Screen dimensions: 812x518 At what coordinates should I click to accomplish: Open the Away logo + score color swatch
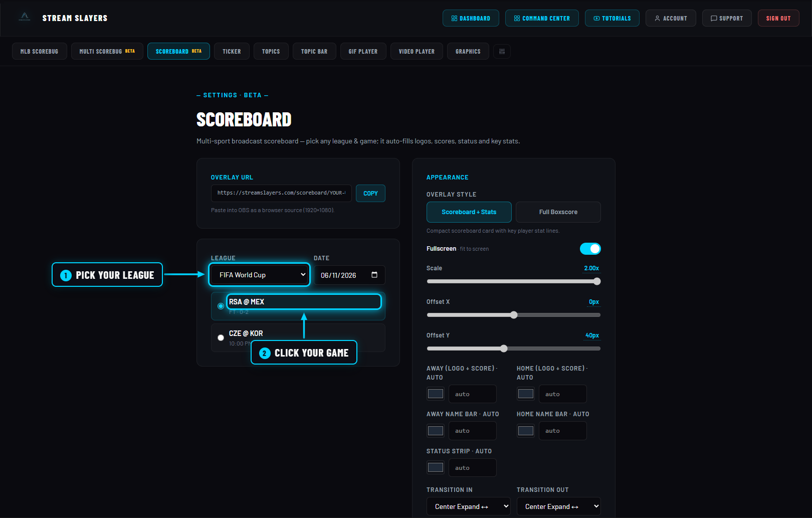[x=435, y=394]
